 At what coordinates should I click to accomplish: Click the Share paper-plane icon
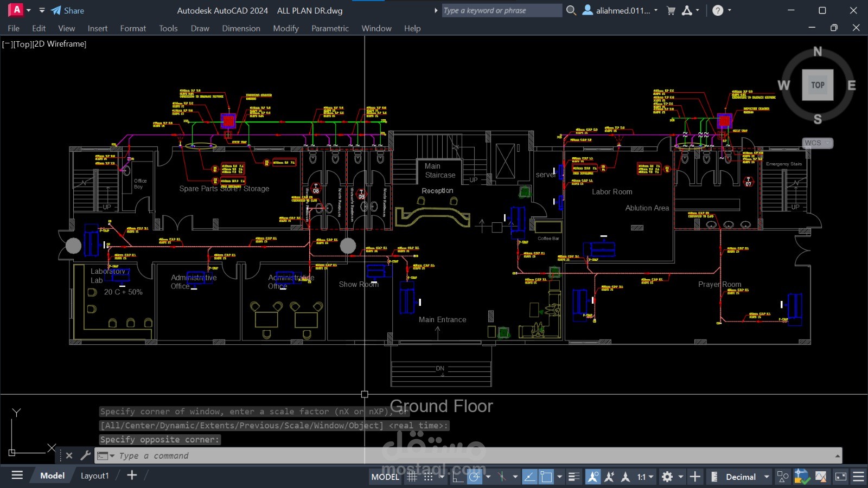(56, 10)
